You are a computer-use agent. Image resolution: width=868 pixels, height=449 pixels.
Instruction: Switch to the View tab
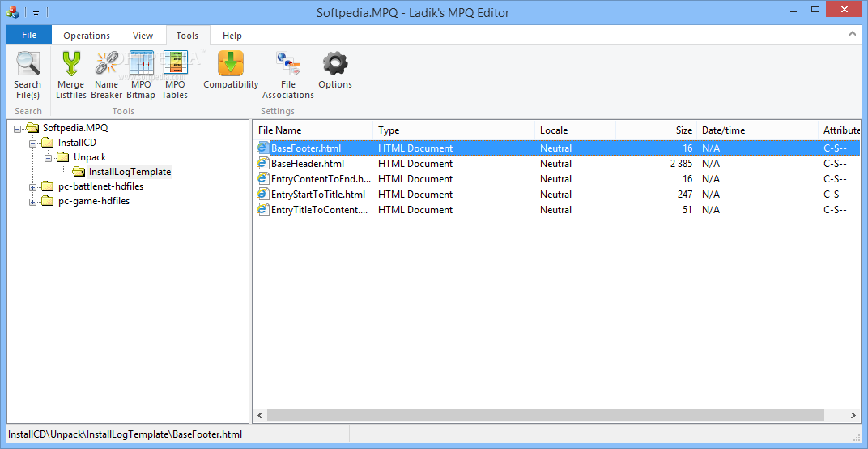[x=143, y=36]
